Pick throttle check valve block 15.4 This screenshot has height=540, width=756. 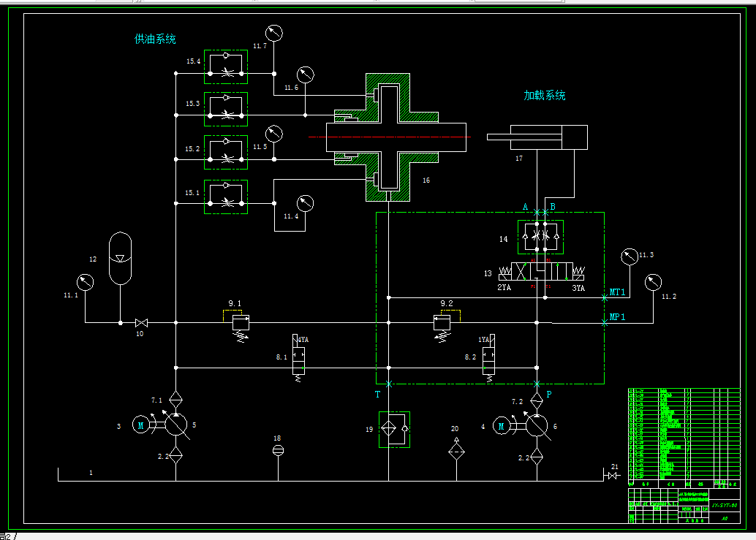click(226, 66)
